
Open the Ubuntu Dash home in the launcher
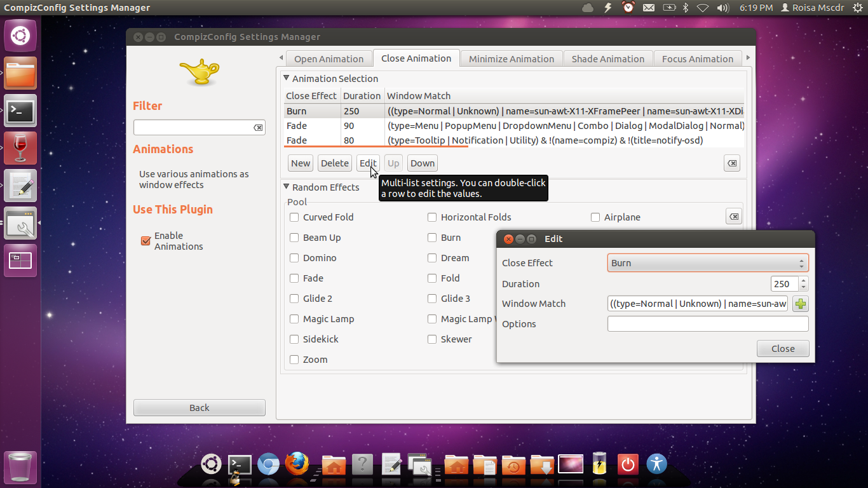point(20,35)
